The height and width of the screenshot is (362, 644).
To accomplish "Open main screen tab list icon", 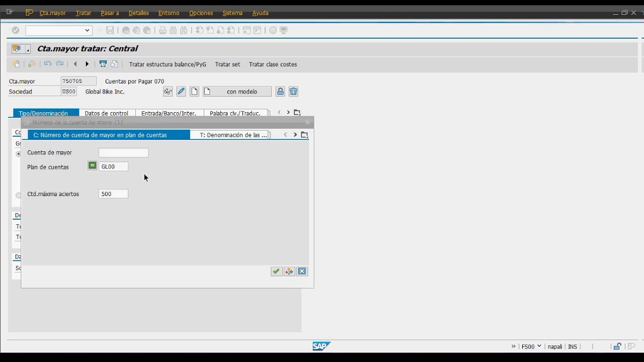I will click(297, 113).
